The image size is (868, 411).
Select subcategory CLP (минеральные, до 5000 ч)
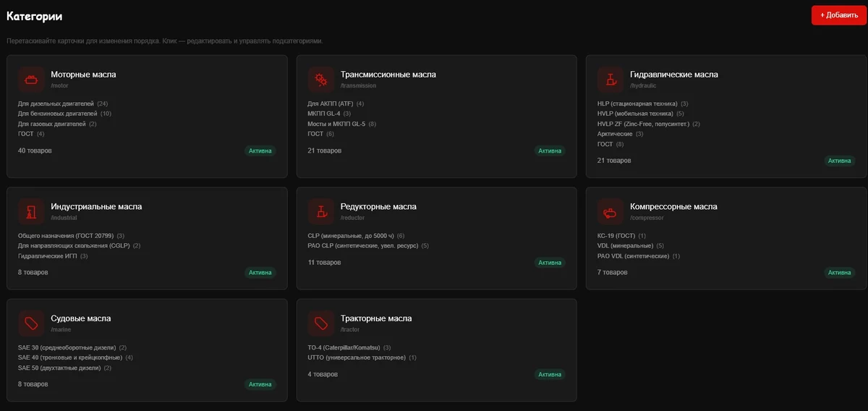click(350, 236)
